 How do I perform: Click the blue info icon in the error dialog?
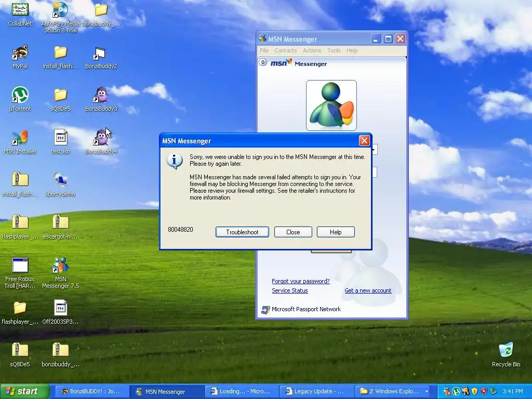[x=175, y=162]
